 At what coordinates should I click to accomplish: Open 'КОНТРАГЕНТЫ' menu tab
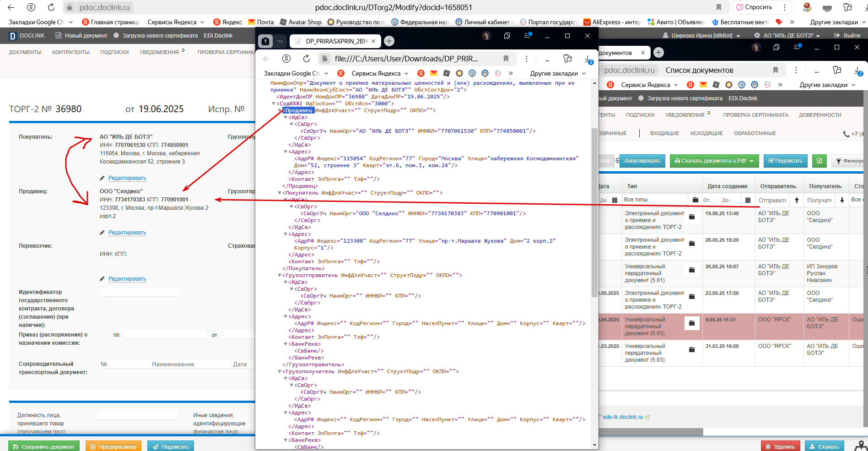(x=71, y=52)
